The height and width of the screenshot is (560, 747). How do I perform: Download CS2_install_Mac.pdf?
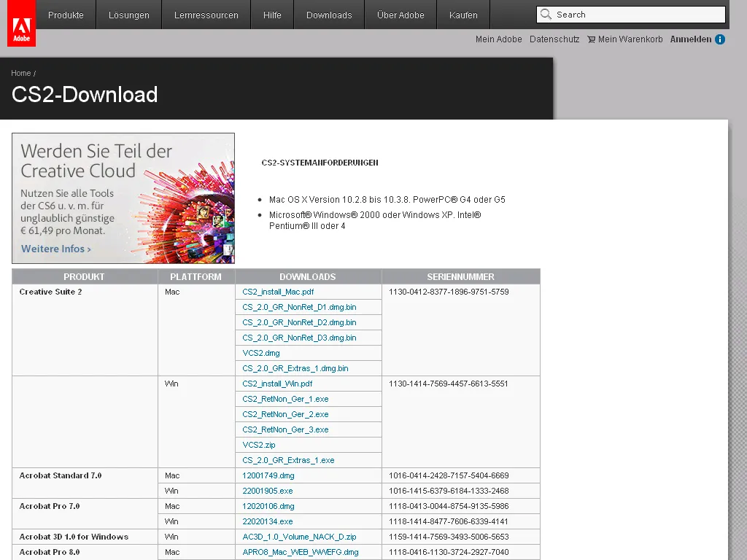pos(277,292)
